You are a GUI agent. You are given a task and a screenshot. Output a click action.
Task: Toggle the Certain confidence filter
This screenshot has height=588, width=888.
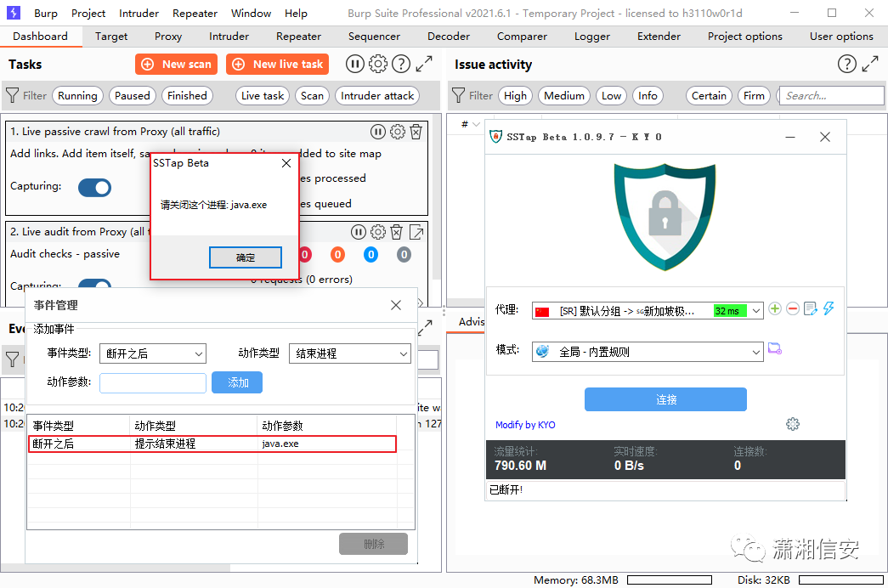(x=709, y=96)
